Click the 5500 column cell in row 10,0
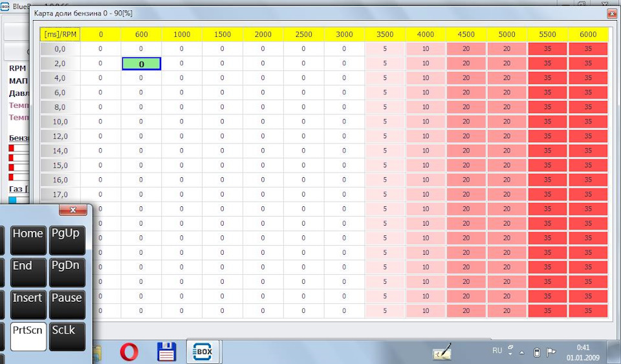The height and width of the screenshot is (364, 621). pyautogui.click(x=547, y=122)
